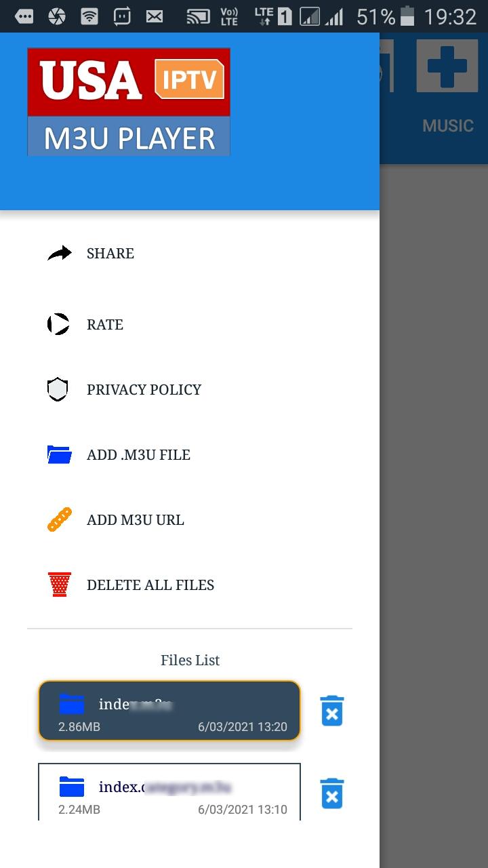Switch to the MUSIC tab
Screen dimensions: 488x868
[x=448, y=125]
